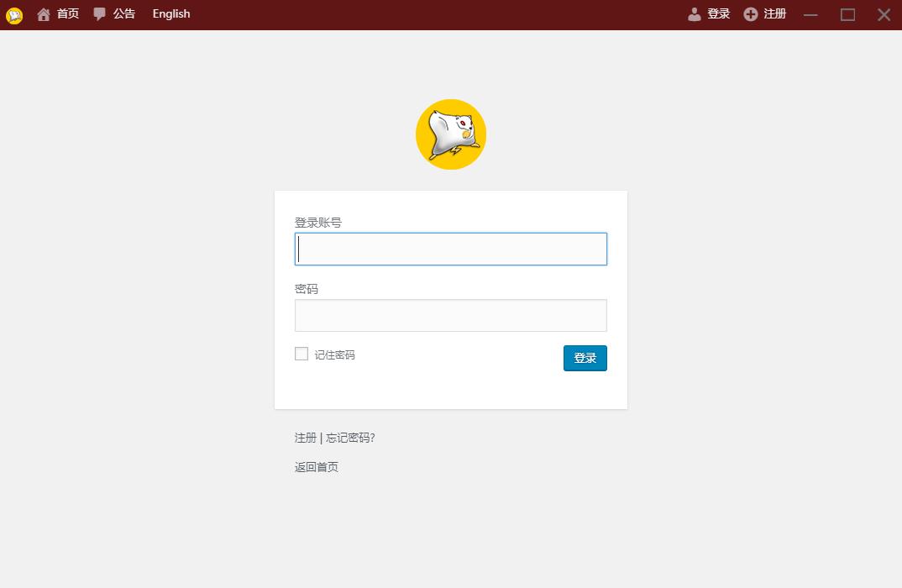The height and width of the screenshot is (588, 902).
Task: Click the plus icon beside 注册
Action: tap(751, 14)
